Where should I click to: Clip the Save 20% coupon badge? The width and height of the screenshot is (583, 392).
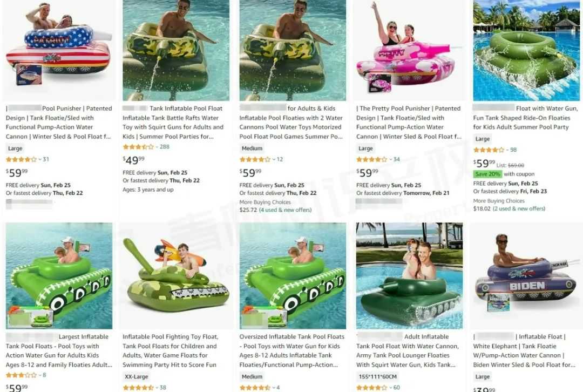[487, 174]
